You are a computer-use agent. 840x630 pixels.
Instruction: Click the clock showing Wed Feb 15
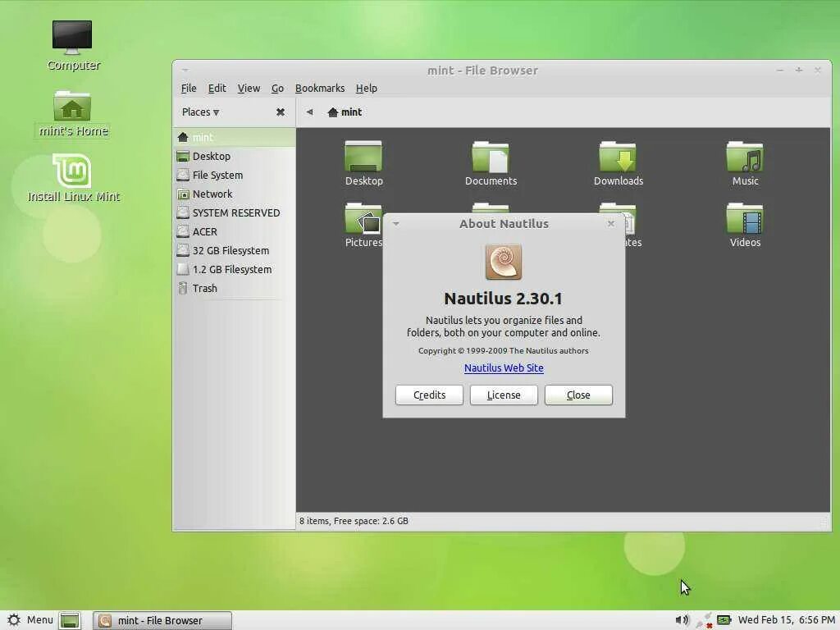tap(787, 620)
